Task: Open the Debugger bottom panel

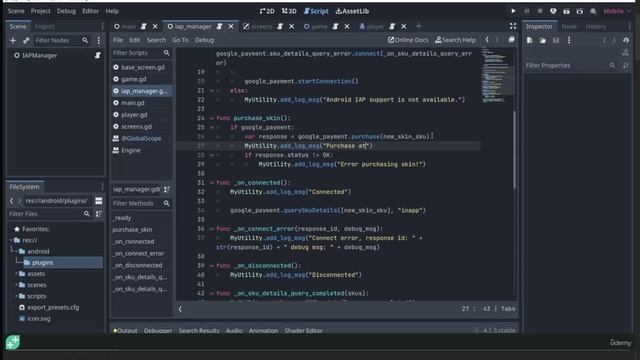Action: pos(158,331)
